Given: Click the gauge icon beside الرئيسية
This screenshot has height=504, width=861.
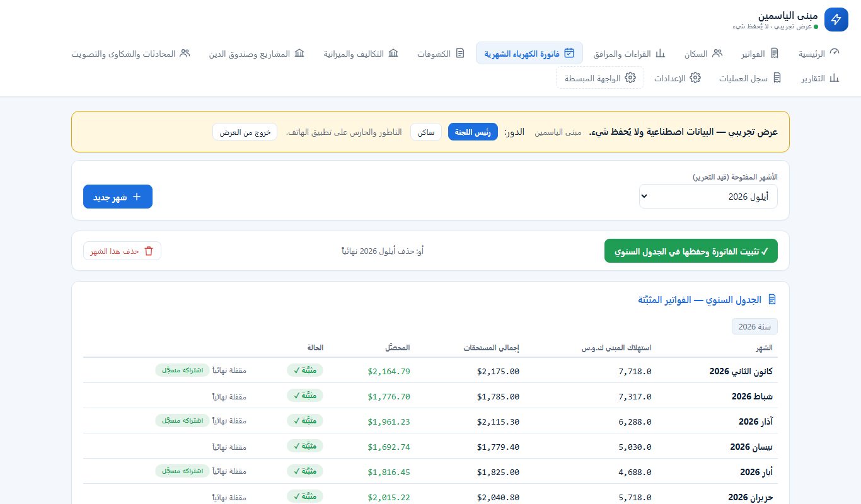Looking at the screenshot, I should pos(835,53).
